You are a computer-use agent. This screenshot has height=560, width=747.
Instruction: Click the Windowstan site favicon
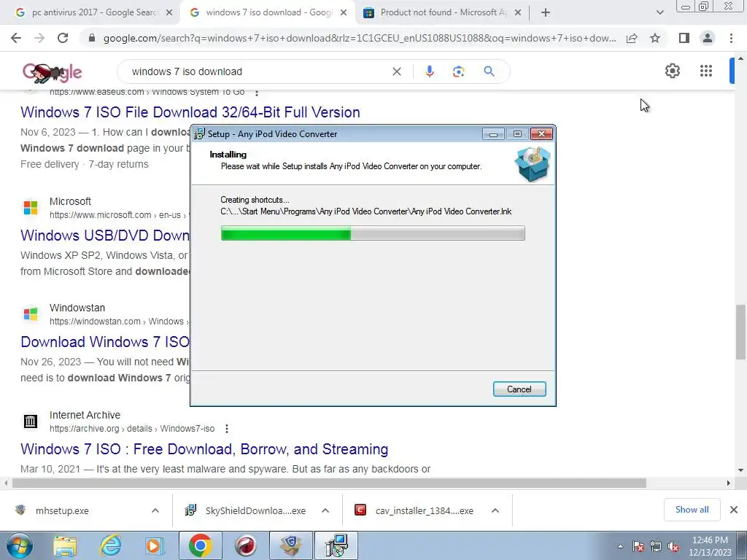[31, 314]
